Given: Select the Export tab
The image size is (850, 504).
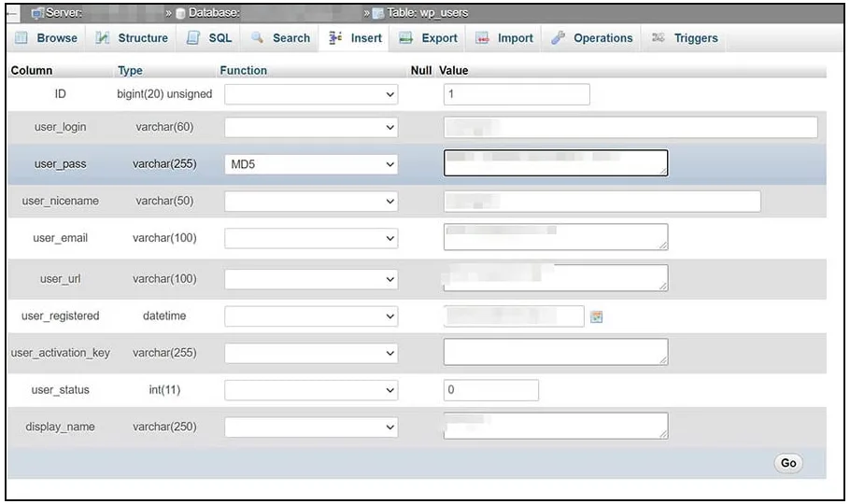Looking at the screenshot, I should pos(428,38).
